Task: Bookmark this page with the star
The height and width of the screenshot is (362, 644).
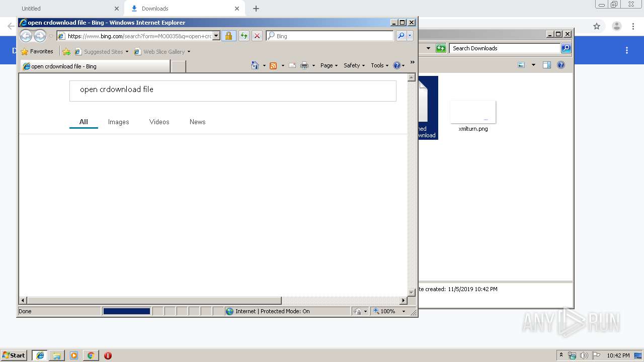Action: coord(597,26)
